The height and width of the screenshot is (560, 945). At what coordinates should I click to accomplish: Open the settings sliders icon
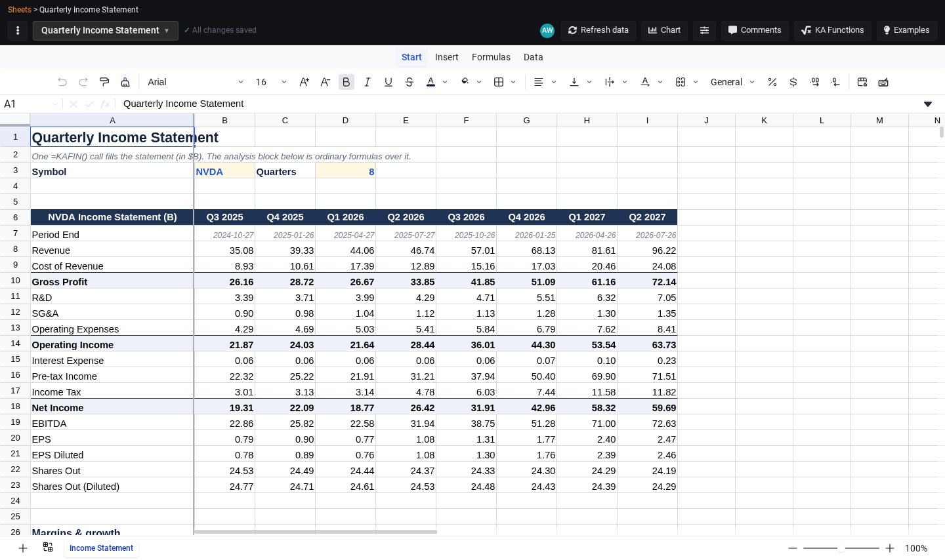click(704, 30)
